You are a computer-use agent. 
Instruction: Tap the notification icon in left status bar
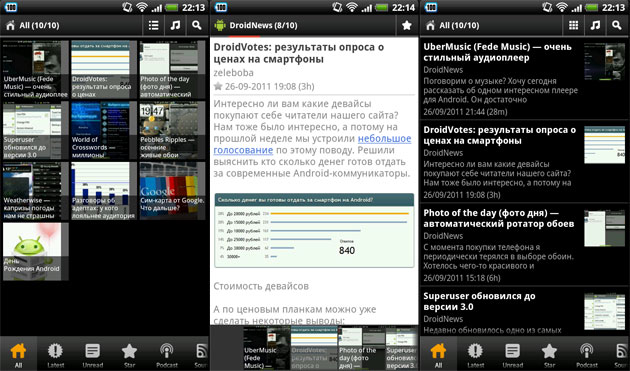10,7
